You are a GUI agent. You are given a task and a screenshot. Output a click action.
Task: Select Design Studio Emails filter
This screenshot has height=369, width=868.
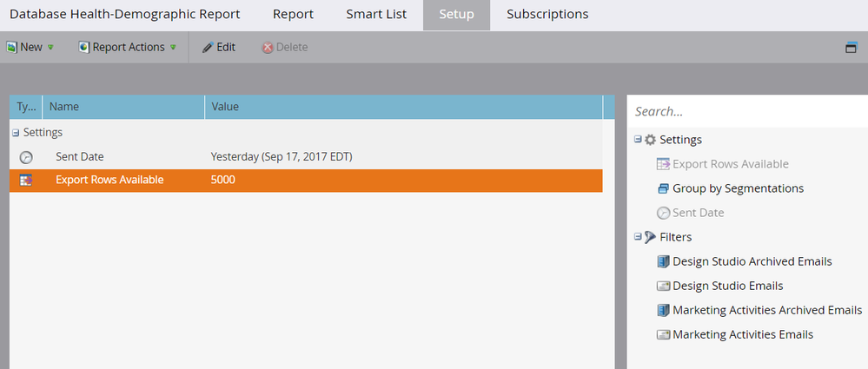coord(728,286)
